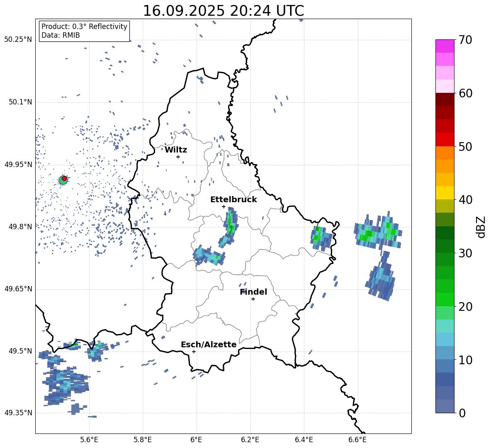The width and height of the screenshot is (491, 448).
Task: Click the 6°E longitude label
Action: (x=196, y=440)
